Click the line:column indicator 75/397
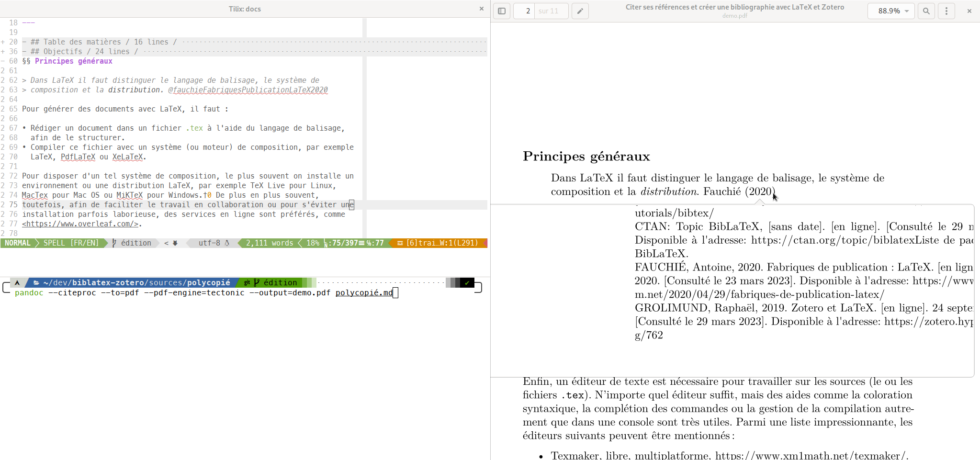This screenshot has height=460, width=980. tap(354, 243)
